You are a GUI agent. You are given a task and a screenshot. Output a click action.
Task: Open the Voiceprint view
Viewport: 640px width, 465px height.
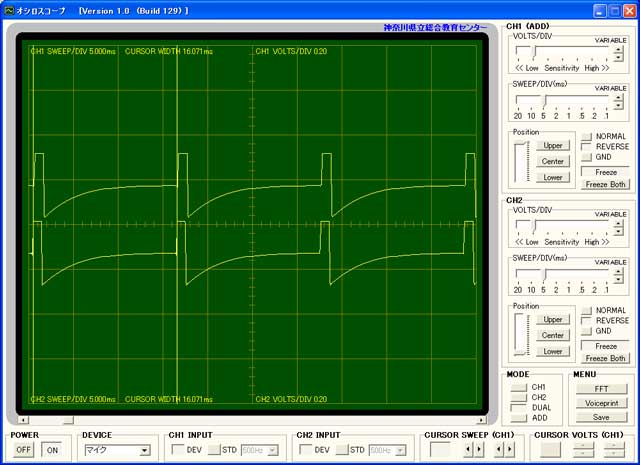click(602, 403)
